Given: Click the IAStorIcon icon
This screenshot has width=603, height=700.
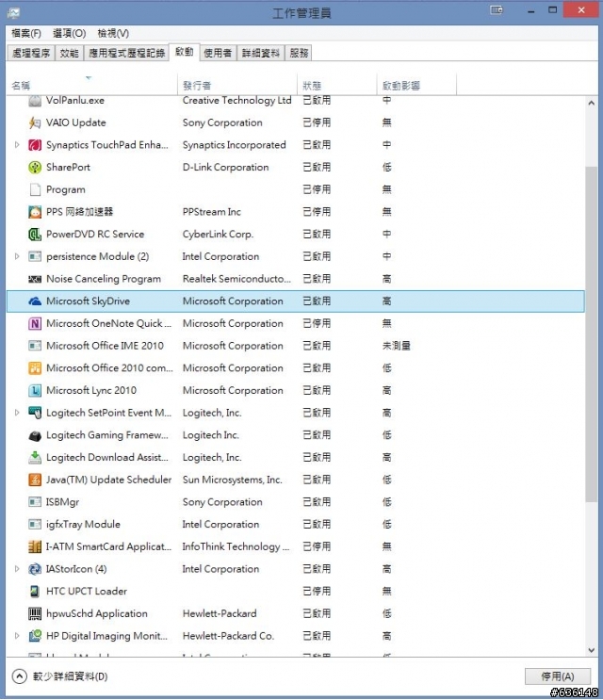Looking at the screenshot, I should coord(35,569).
